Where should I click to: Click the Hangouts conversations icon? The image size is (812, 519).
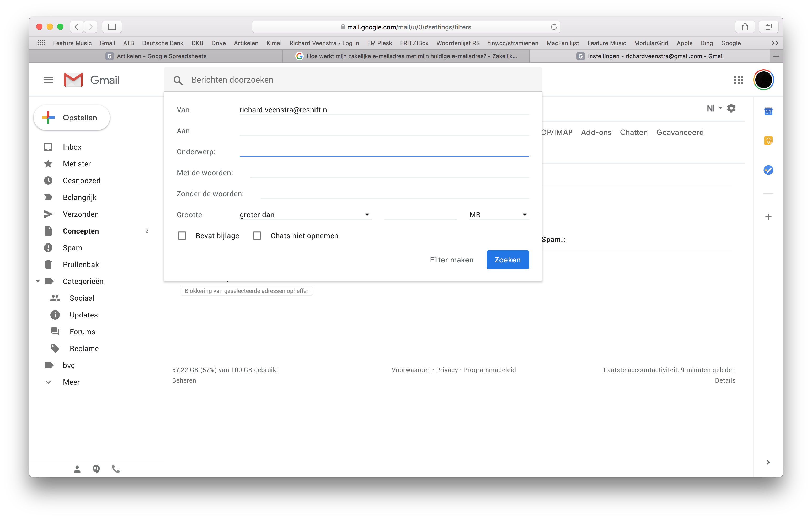(97, 469)
